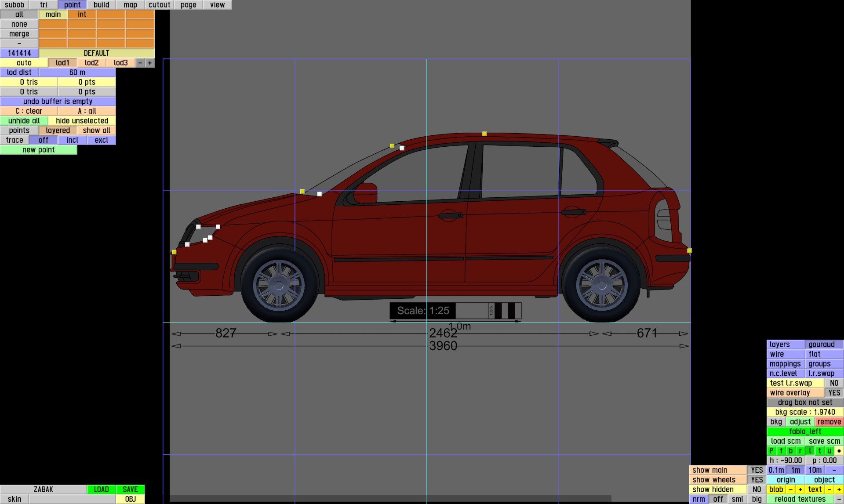Select the front view 'f' button
844x504 pixels.
tap(781, 451)
